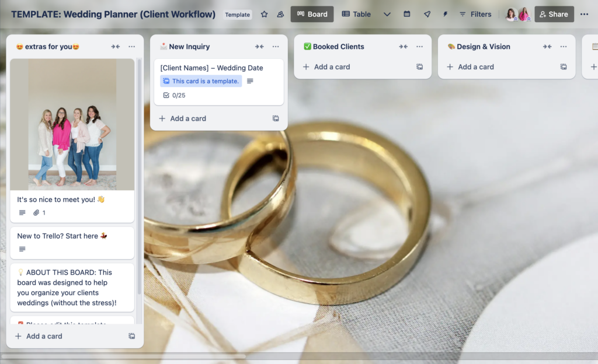Open the New to Trello? Start here card
This screenshot has height=364, width=598.
72,243
